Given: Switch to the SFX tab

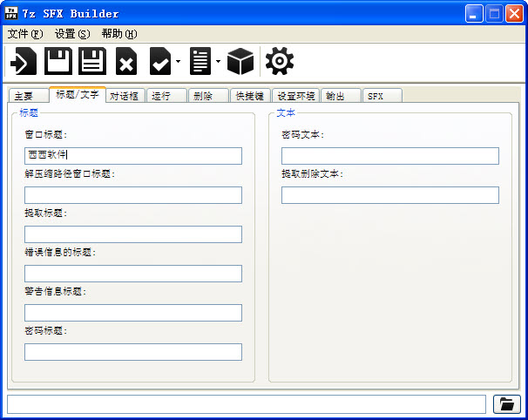Looking at the screenshot, I should coord(375,96).
